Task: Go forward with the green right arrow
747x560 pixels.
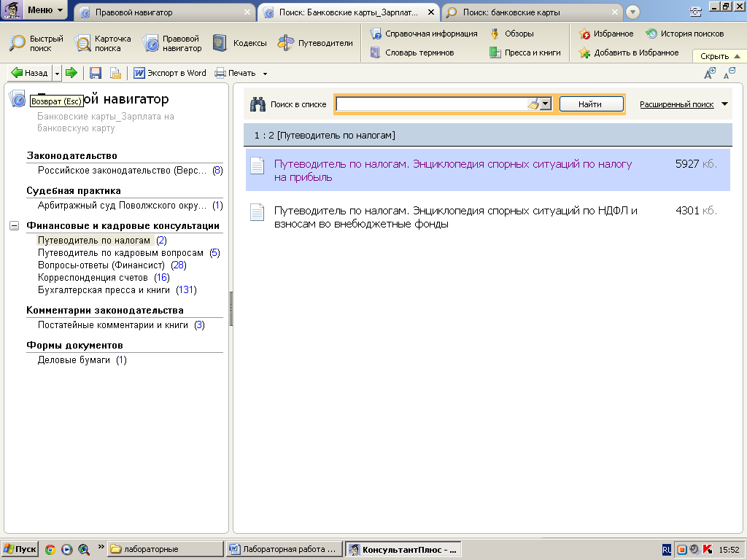Action: tap(71, 73)
